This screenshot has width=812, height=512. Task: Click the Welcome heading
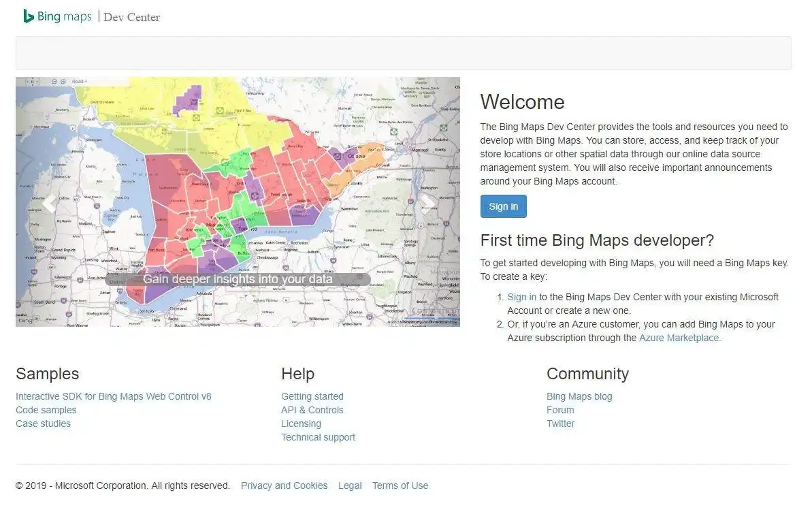pyautogui.click(x=522, y=102)
